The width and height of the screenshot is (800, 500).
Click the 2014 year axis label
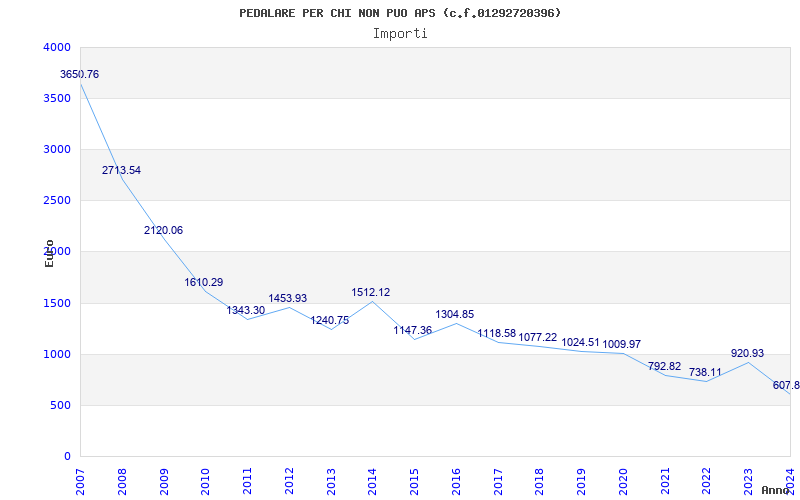(373, 480)
